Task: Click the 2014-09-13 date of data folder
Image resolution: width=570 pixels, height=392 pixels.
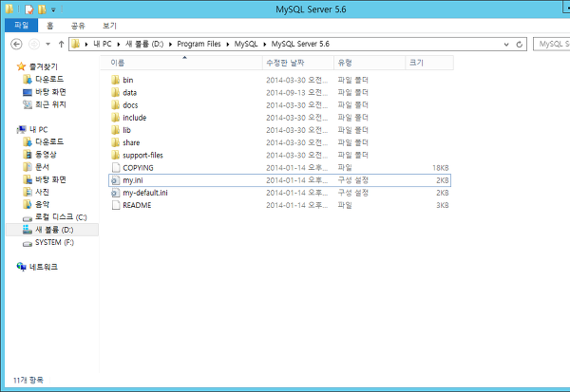Action: coord(296,93)
